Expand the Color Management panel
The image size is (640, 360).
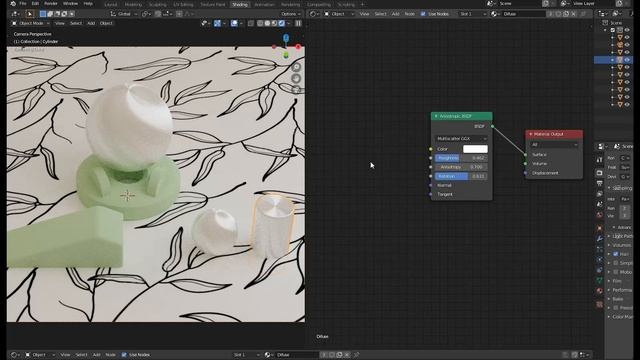(x=620, y=317)
